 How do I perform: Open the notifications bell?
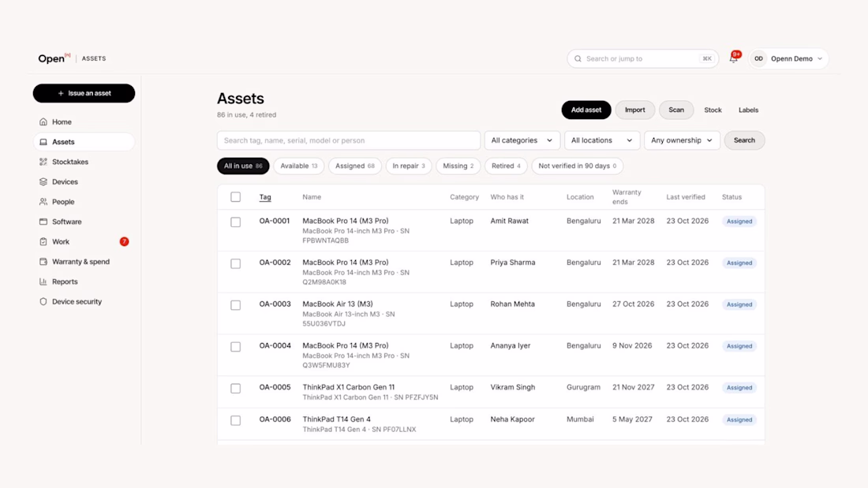[734, 58]
